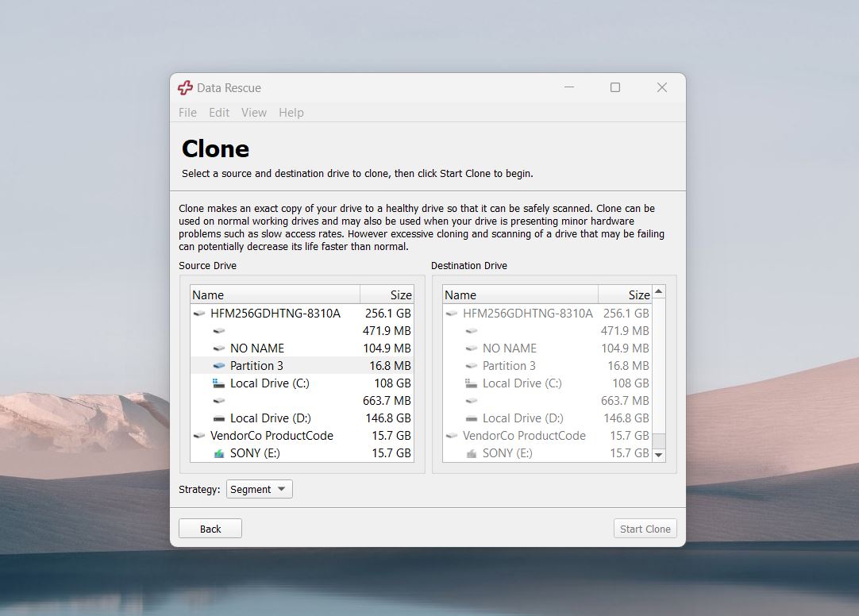The width and height of the screenshot is (859, 616).
Task: Click the Destination Drive scrollbar thumb
Action: pyautogui.click(x=659, y=441)
